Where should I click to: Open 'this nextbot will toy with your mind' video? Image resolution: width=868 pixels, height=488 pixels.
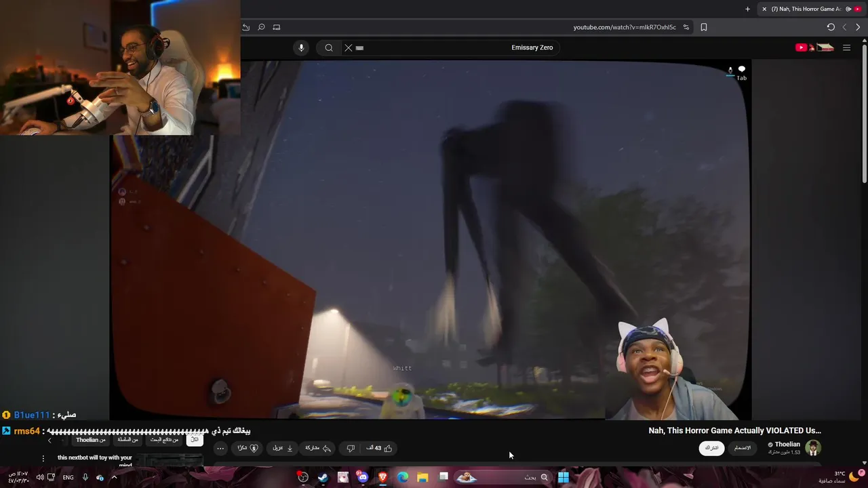(95, 460)
